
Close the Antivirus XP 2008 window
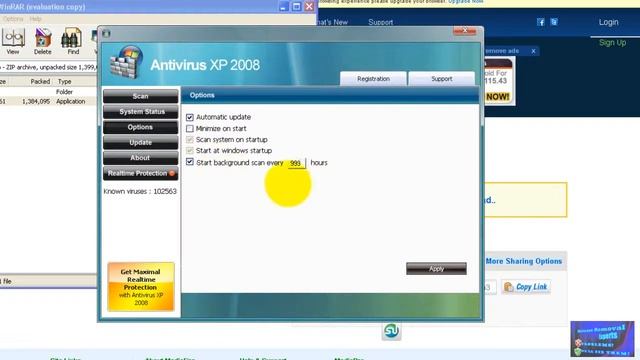pos(464,31)
